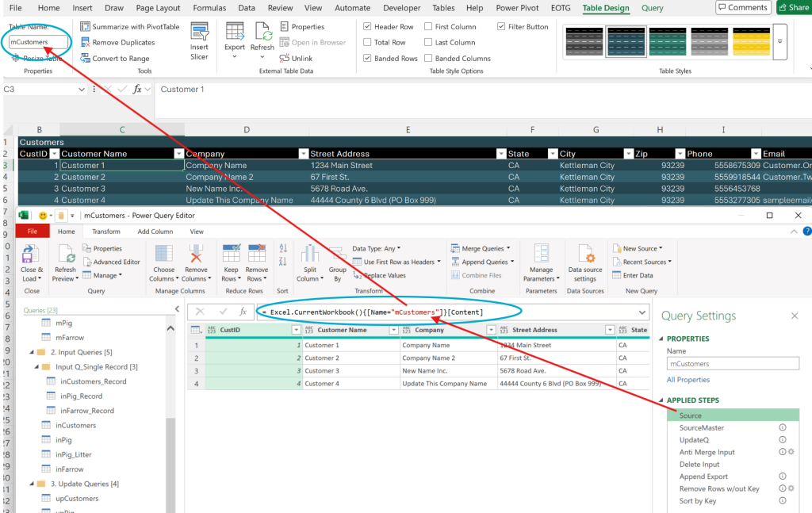Screen dimensions: 812x513
Task: Open All Properties link
Action: (688, 380)
